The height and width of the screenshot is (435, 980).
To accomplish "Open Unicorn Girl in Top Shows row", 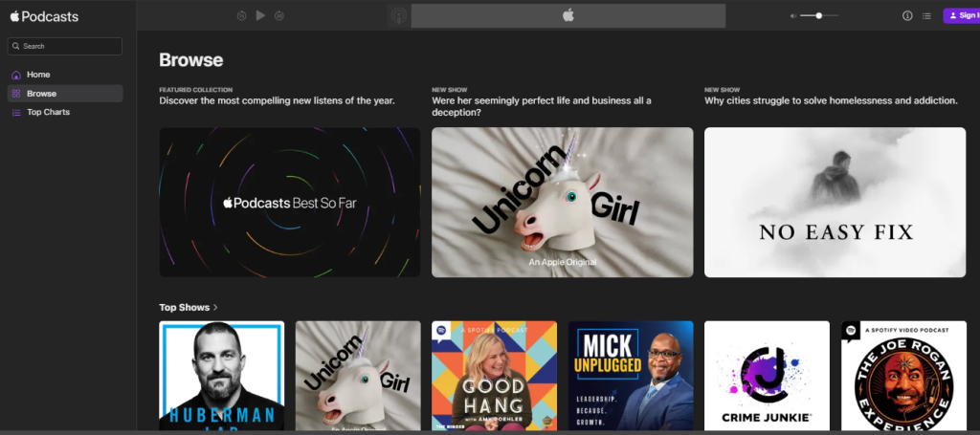I will point(358,375).
